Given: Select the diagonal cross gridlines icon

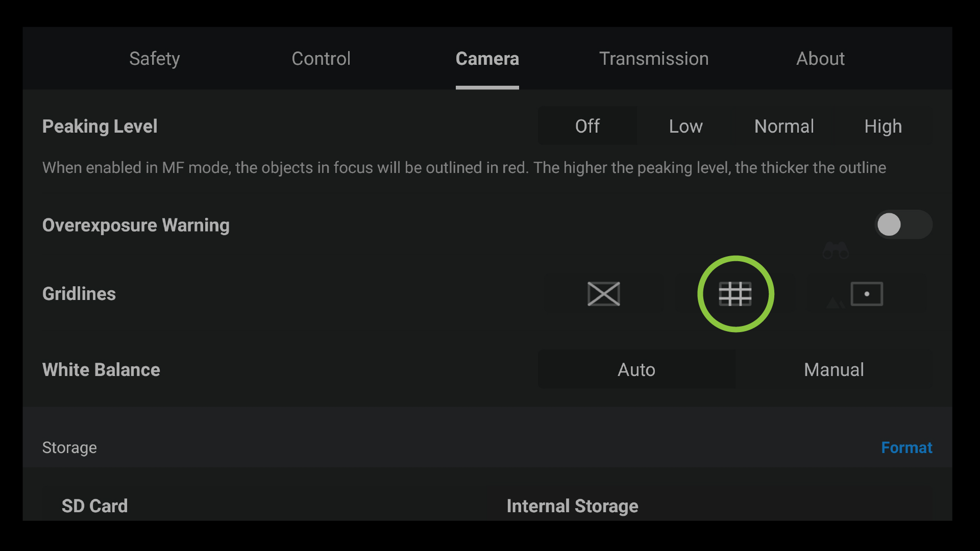Looking at the screenshot, I should [x=604, y=294].
